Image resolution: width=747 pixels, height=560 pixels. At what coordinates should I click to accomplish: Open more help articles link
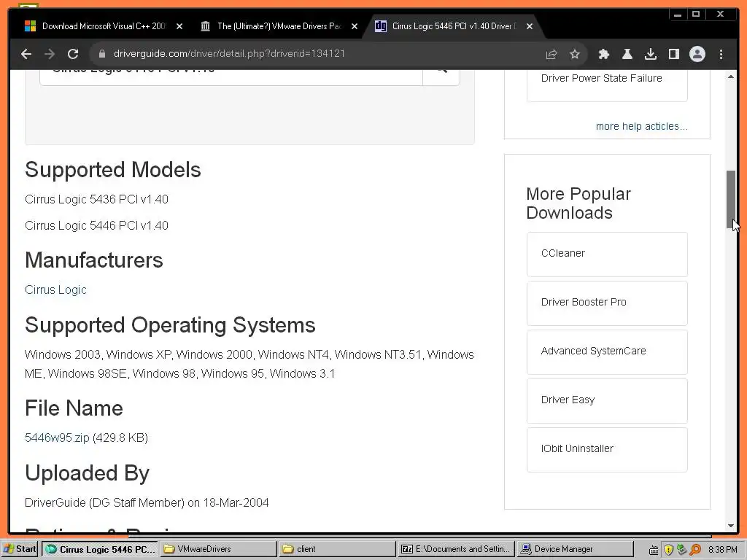642,126
